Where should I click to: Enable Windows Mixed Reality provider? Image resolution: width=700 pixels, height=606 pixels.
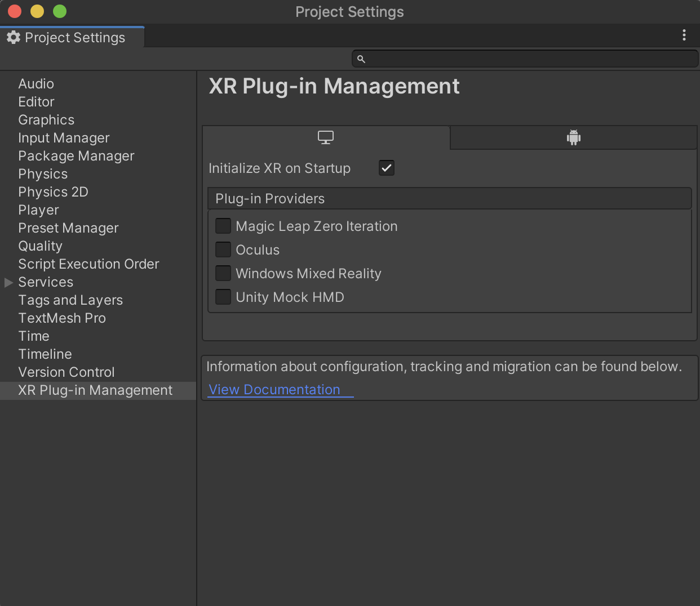[x=223, y=273]
